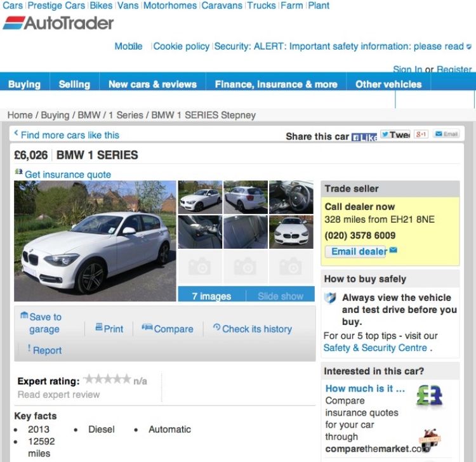Viewport: 476px width, 462px height.
Task: Select the steering wheel interior thumbnail
Action: click(x=291, y=197)
